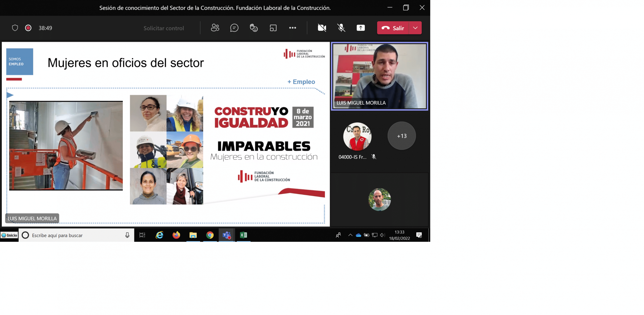The width and height of the screenshot is (644, 315).
Task: Open Excel from the taskbar
Action: [244, 235]
